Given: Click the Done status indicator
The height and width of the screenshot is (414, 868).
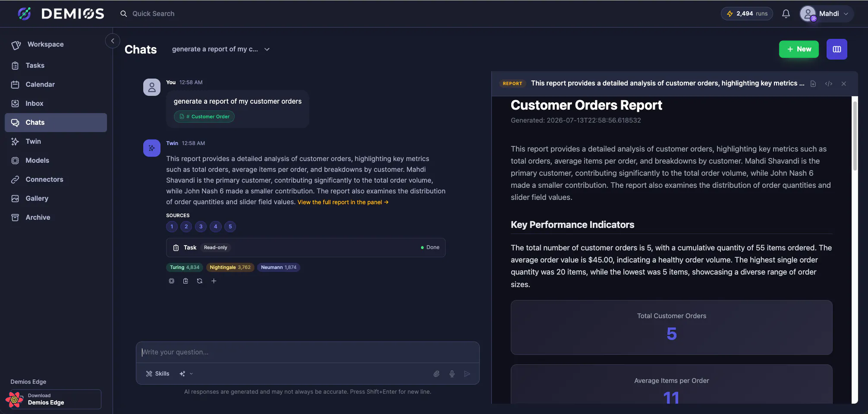Looking at the screenshot, I should pyautogui.click(x=430, y=248).
